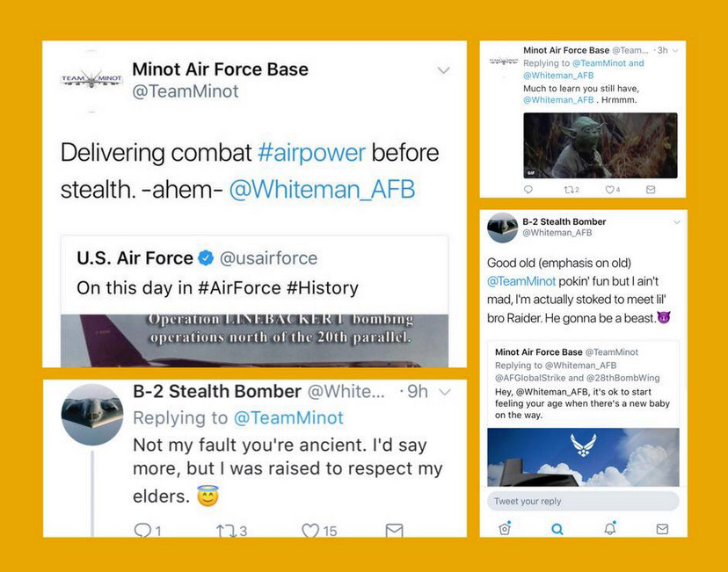Share 'respect my elders' tweet via direct message

(394, 530)
